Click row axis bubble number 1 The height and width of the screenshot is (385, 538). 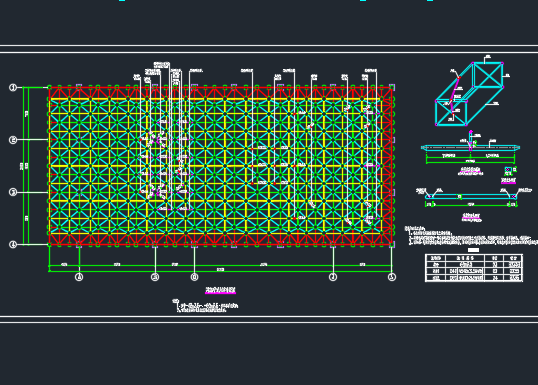click(13, 88)
